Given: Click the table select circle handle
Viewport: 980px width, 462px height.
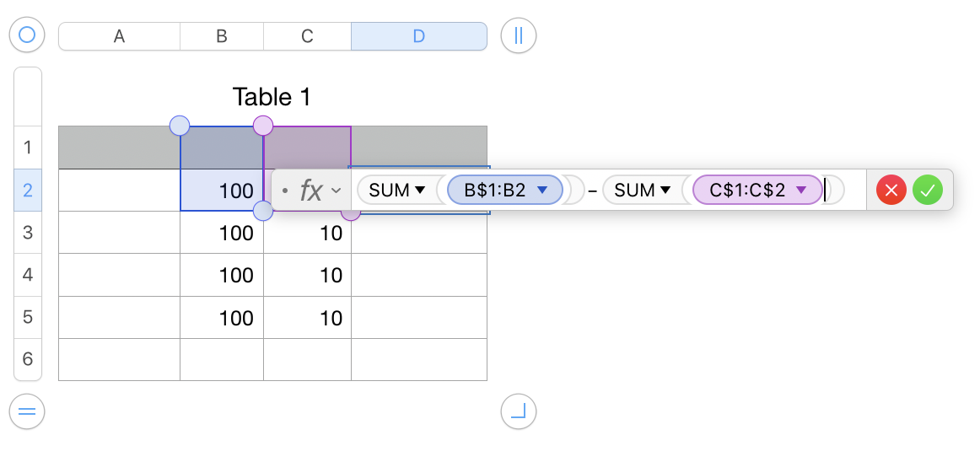Looking at the screenshot, I should pyautogui.click(x=27, y=35).
